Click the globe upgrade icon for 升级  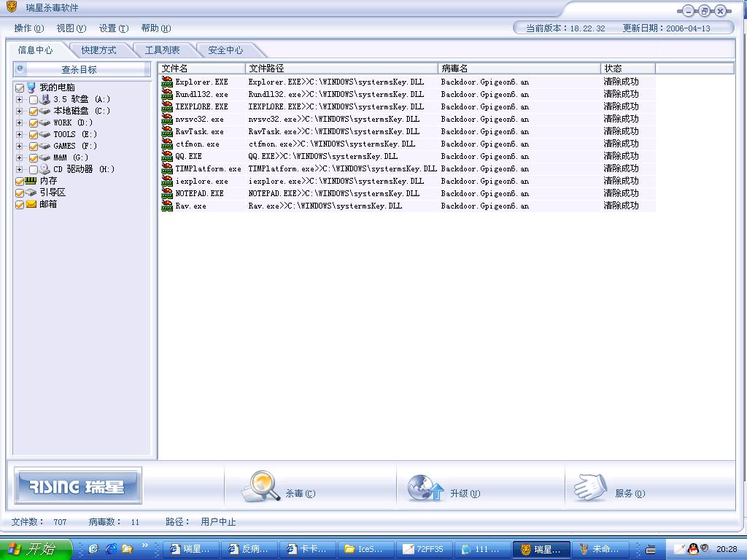[x=425, y=488]
